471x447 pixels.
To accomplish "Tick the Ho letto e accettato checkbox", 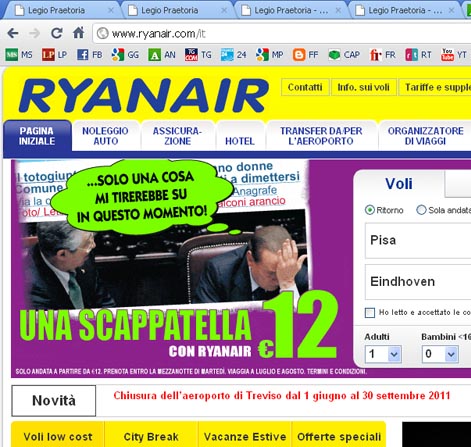I will (370, 313).
